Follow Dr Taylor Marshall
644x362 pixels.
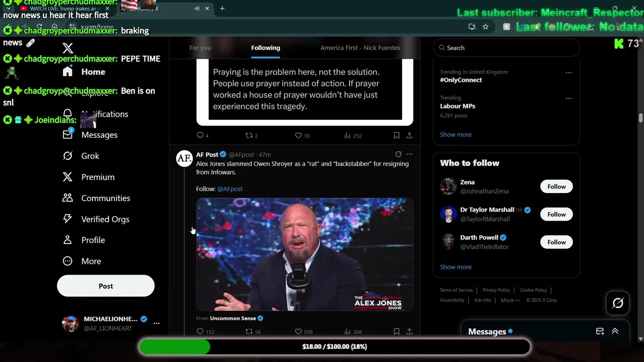pos(556,214)
